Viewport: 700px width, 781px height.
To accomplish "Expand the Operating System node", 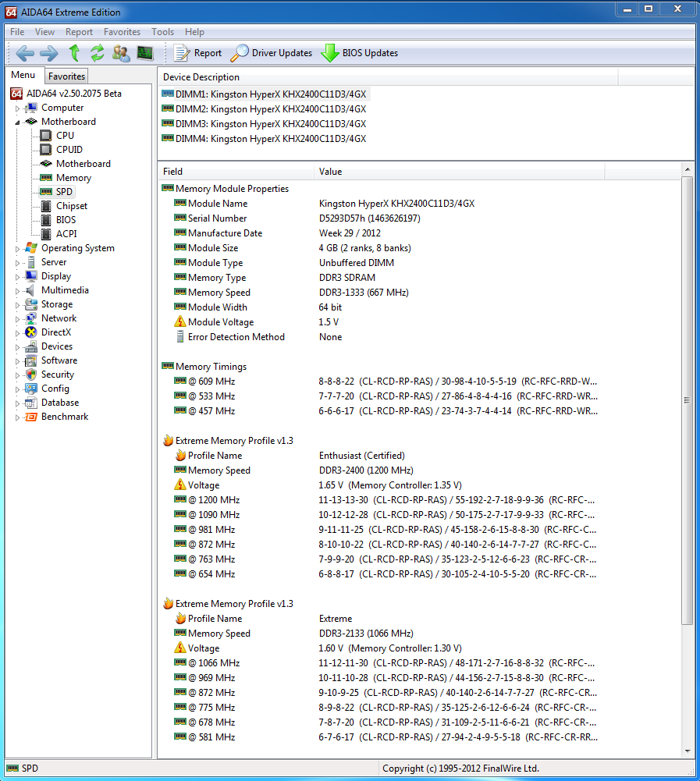I will click(17, 249).
